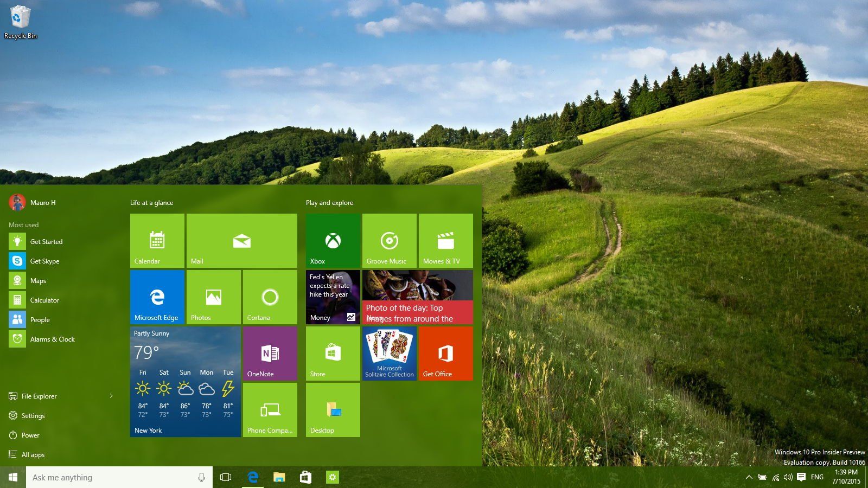
Task: Click the Cortana microphone icon
Action: (x=201, y=477)
